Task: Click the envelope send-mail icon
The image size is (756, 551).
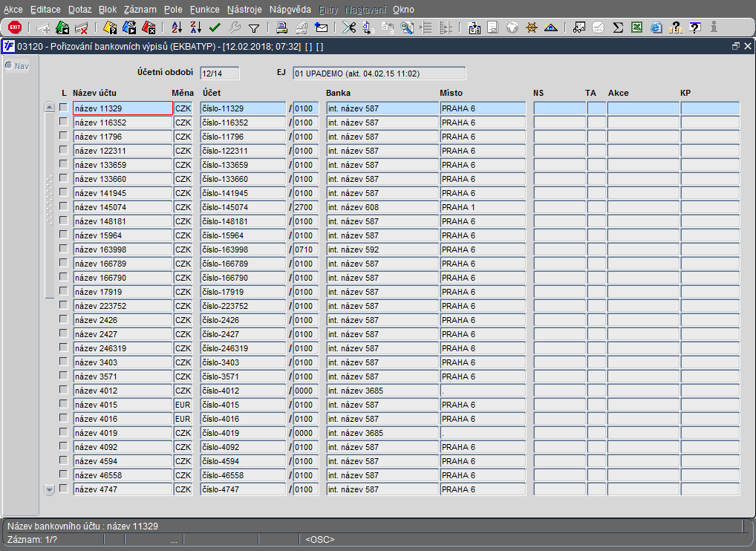Action: [321, 27]
